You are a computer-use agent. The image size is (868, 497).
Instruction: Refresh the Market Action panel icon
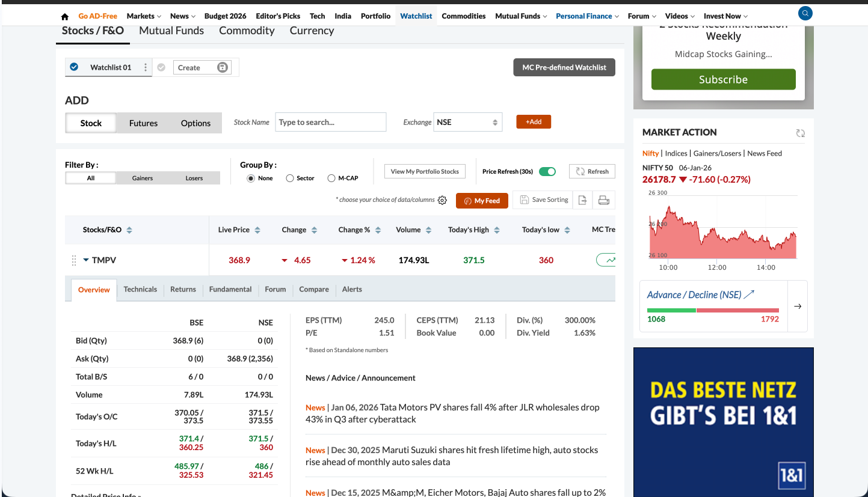(x=800, y=133)
